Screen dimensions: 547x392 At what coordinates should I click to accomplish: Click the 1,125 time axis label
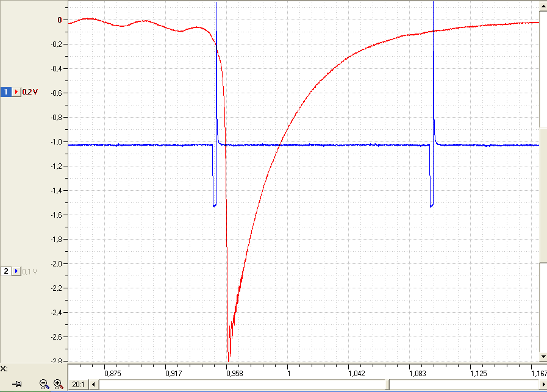pos(479,374)
